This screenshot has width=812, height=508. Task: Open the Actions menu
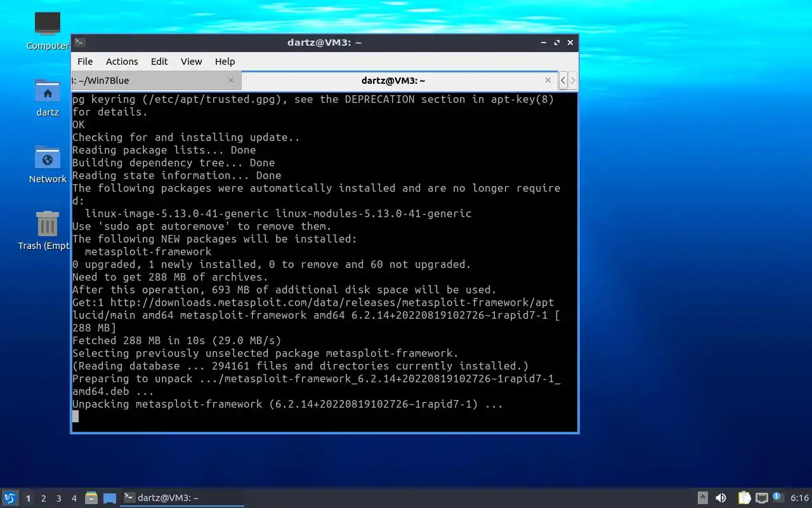click(122, 62)
